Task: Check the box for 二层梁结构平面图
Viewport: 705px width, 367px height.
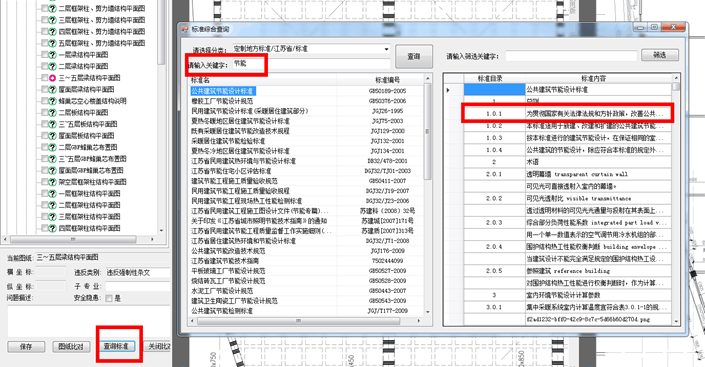Action: tap(44, 67)
